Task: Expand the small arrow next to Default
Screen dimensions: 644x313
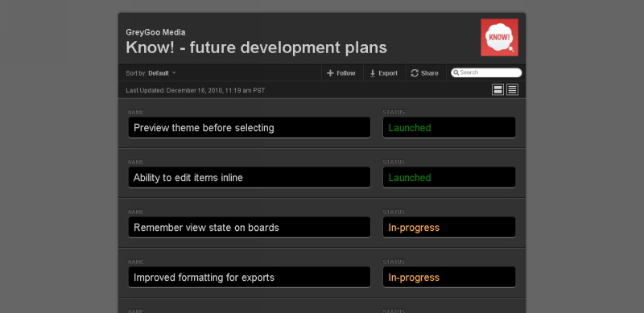Action: [174, 72]
